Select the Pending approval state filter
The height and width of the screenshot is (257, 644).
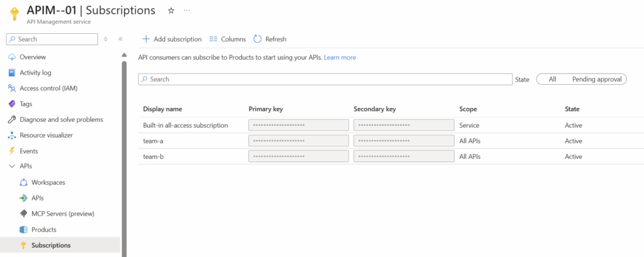point(597,79)
